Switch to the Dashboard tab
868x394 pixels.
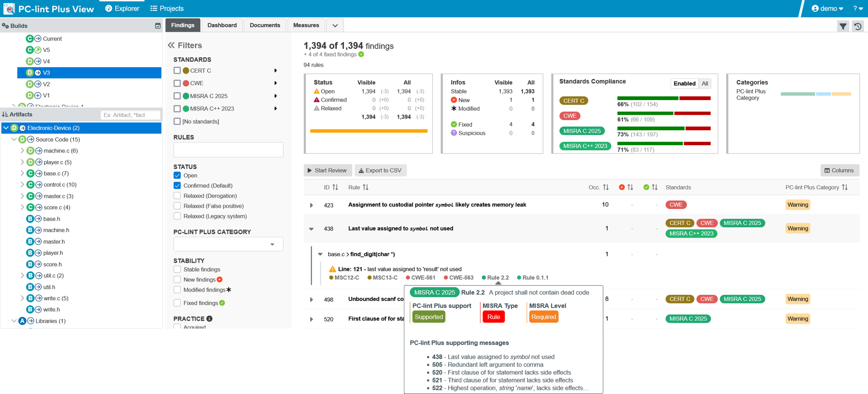[x=222, y=25]
